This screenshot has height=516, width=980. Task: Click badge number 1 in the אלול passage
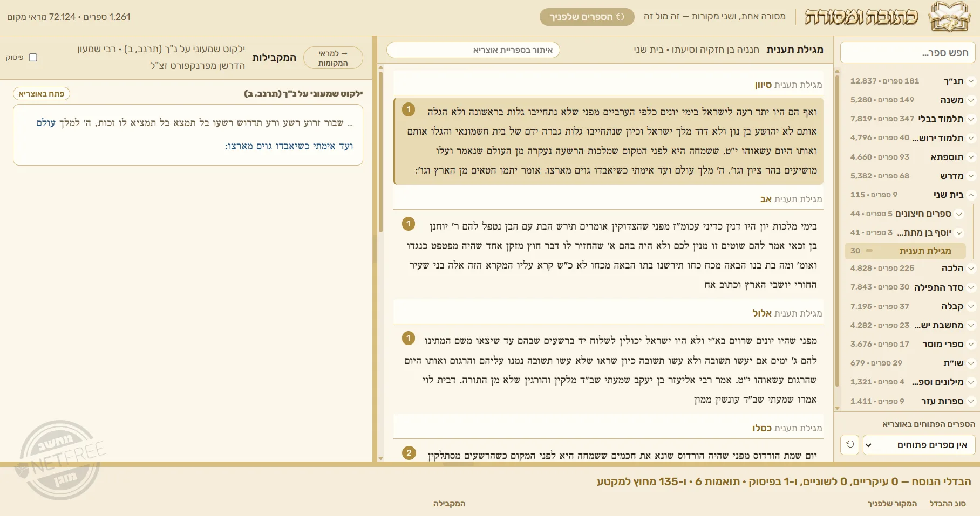pos(409,338)
